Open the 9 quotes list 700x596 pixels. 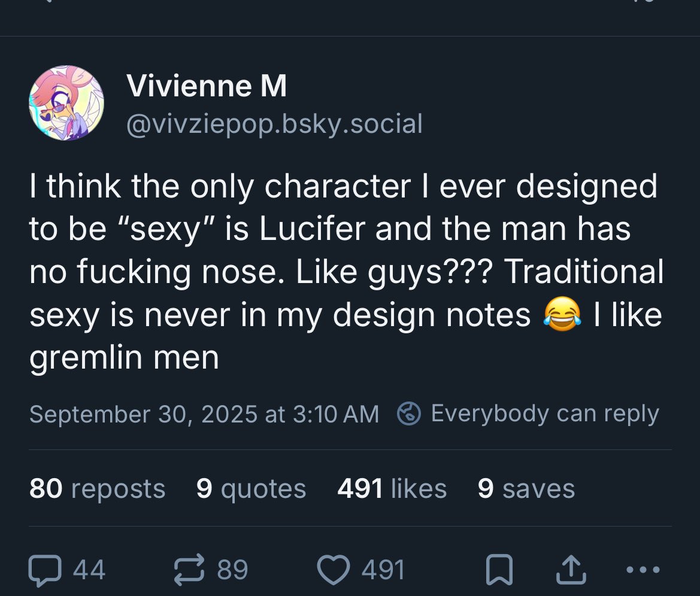251,489
